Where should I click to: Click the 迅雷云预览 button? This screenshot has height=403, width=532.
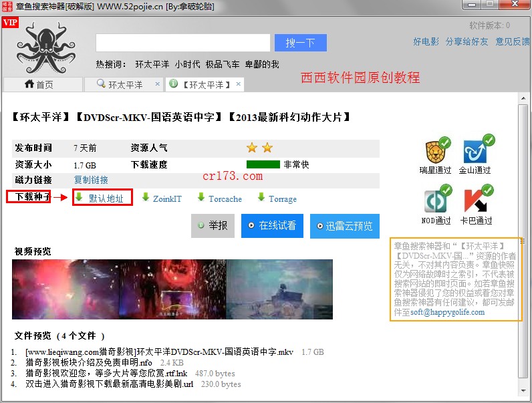[x=345, y=226]
